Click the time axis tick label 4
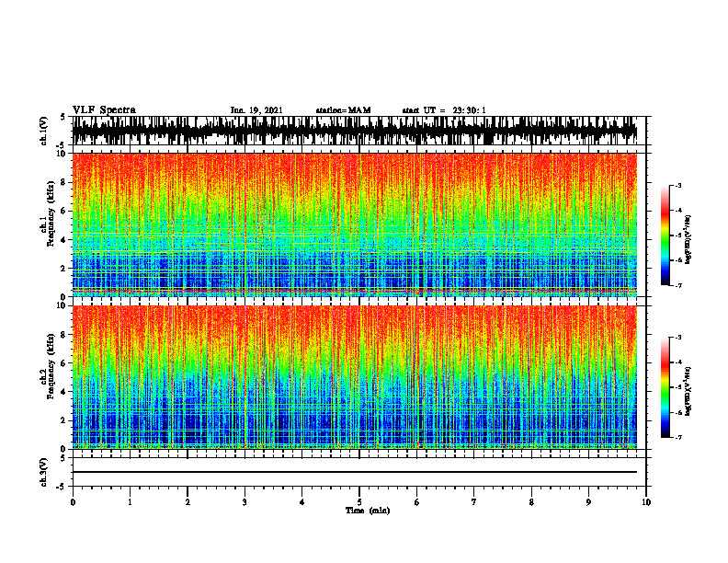Screen dimensions: 728x563 302,502
